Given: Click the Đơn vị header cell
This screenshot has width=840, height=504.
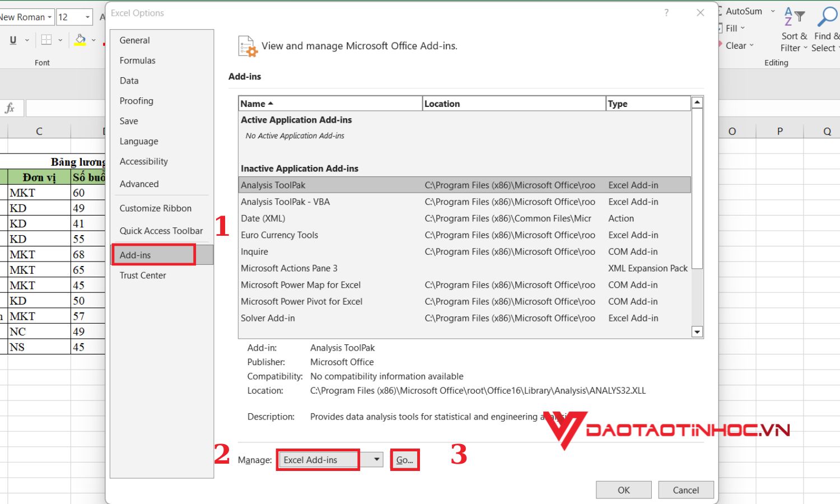Looking at the screenshot, I should tap(39, 177).
